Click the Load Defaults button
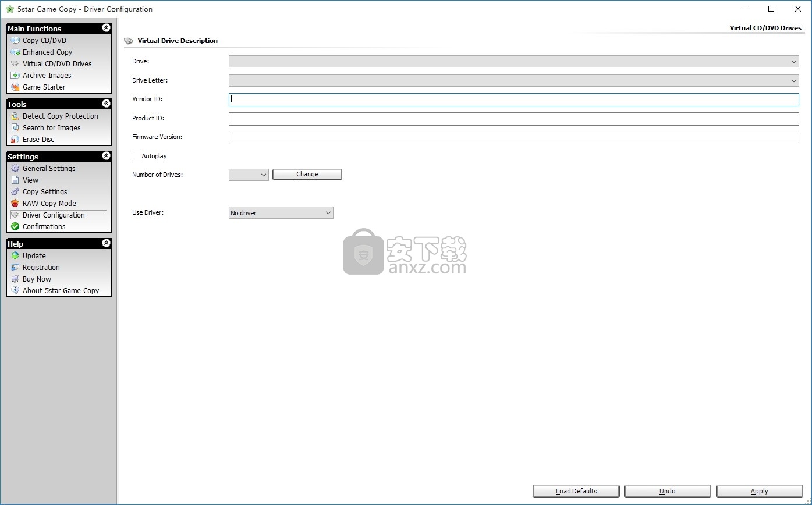The image size is (812, 505). [576, 491]
